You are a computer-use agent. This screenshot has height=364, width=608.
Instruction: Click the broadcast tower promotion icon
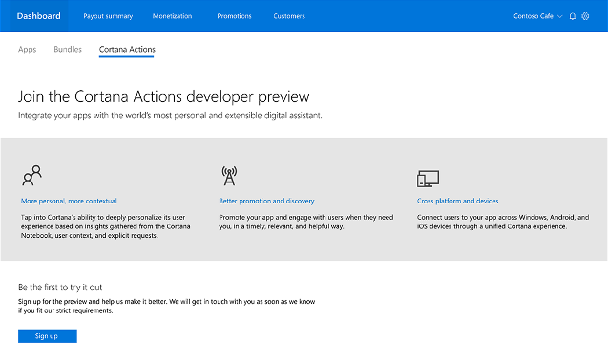pos(229,176)
